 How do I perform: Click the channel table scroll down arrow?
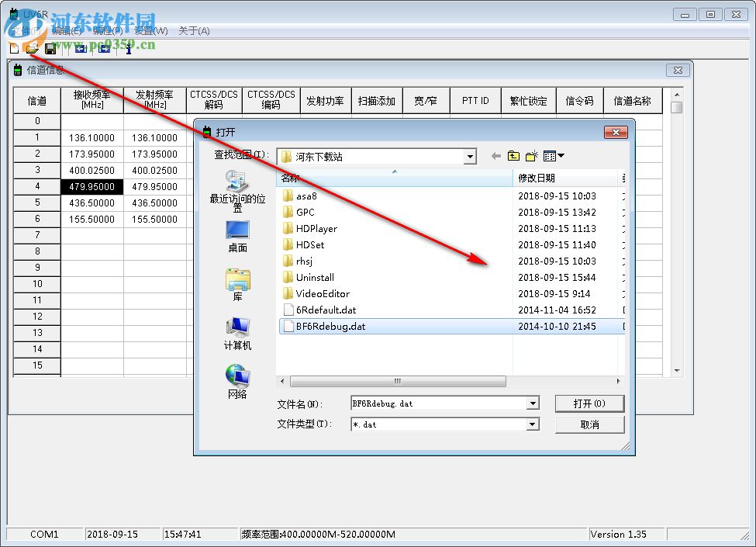[x=677, y=370]
